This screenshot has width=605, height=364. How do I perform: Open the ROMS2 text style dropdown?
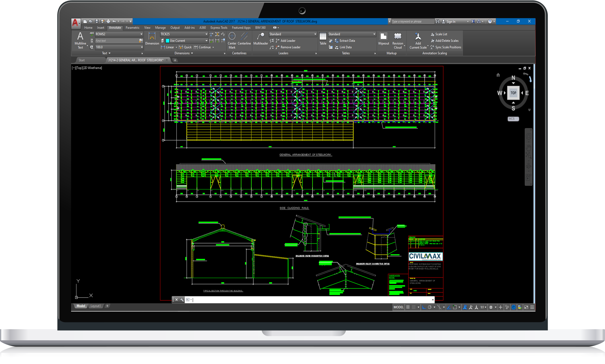point(141,34)
